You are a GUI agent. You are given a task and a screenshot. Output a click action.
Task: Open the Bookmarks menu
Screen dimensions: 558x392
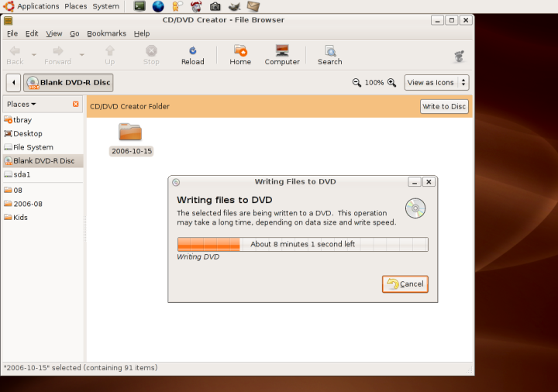point(106,33)
